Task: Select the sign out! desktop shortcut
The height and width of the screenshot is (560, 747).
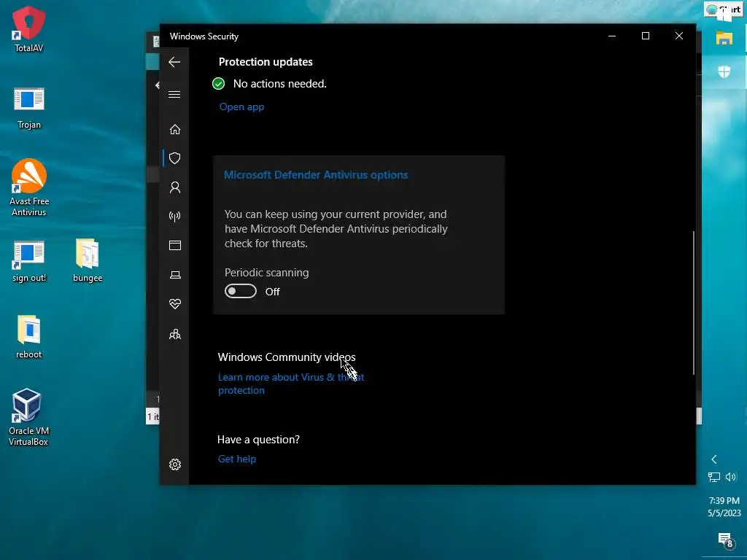Action: (x=28, y=262)
